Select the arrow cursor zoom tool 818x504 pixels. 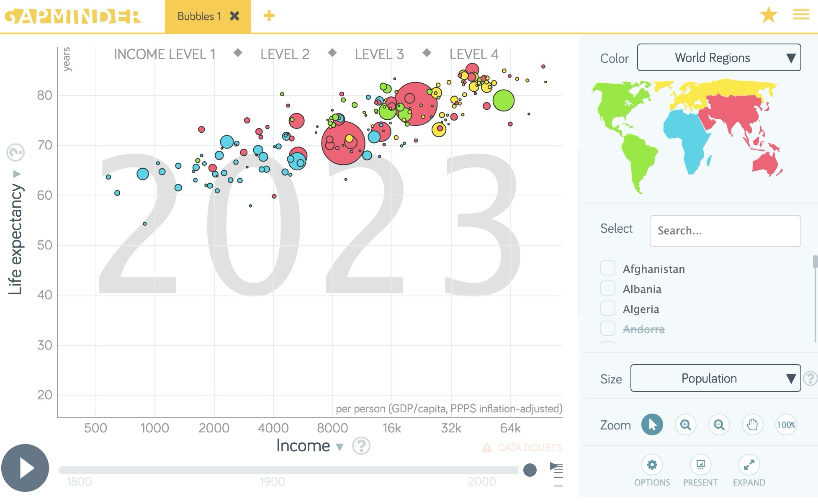coord(652,425)
